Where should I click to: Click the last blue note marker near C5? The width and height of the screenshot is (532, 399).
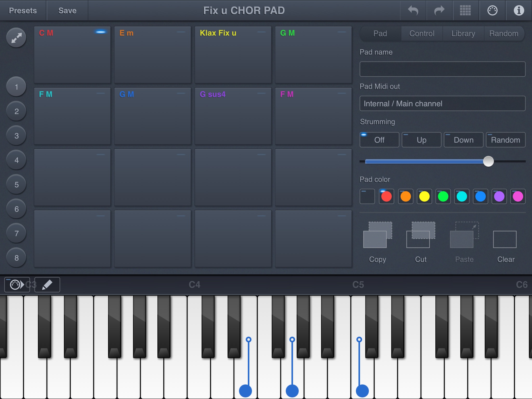coord(362,391)
